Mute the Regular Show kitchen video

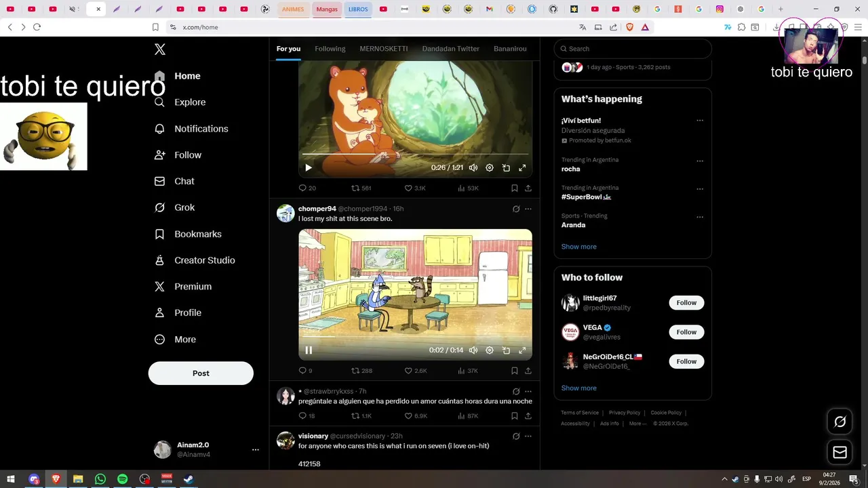tap(473, 350)
